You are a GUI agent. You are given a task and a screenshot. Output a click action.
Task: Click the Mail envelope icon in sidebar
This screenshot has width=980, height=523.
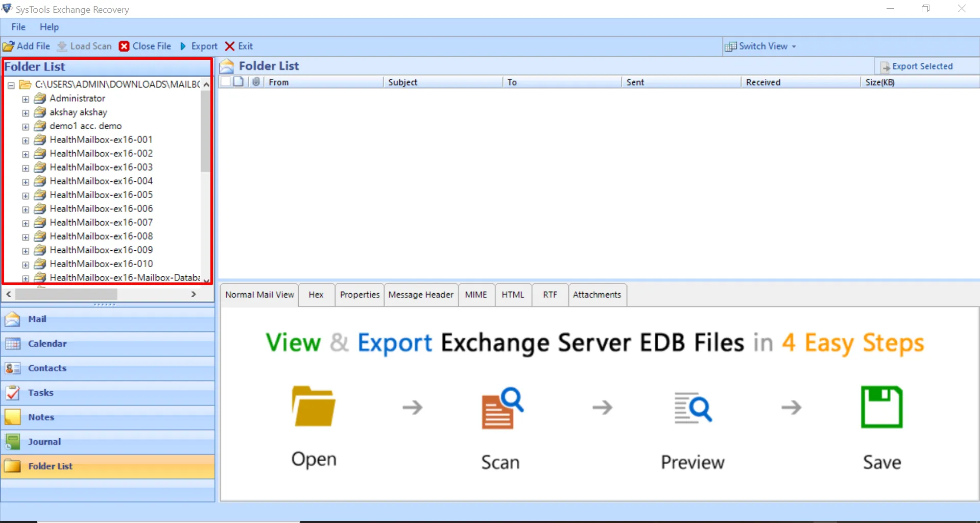point(12,319)
